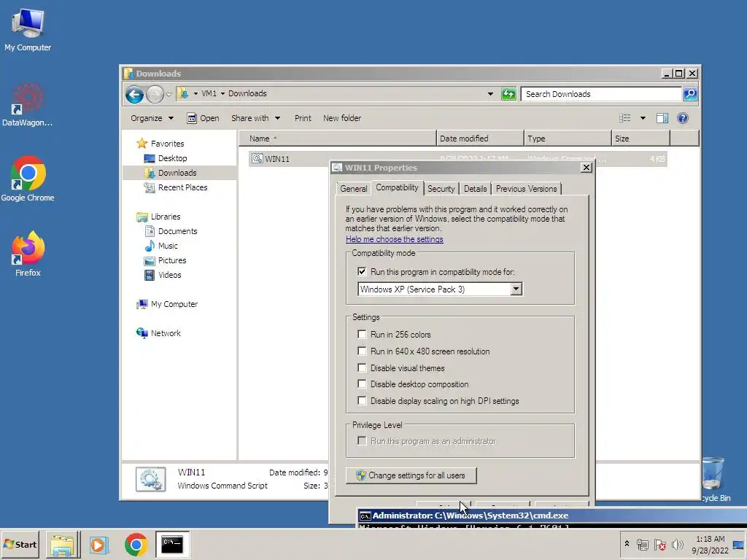Select Desktop under Favorites
This screenshot has width=747, height=560.
pos(172,158)
